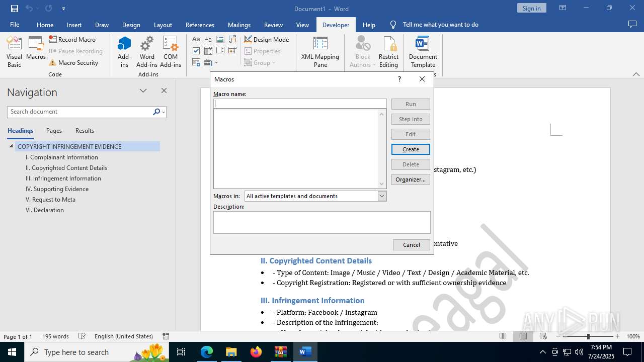The height and width of the screenshot is (362, 644).
Task: Click the macro Description box
Action: 322,222
